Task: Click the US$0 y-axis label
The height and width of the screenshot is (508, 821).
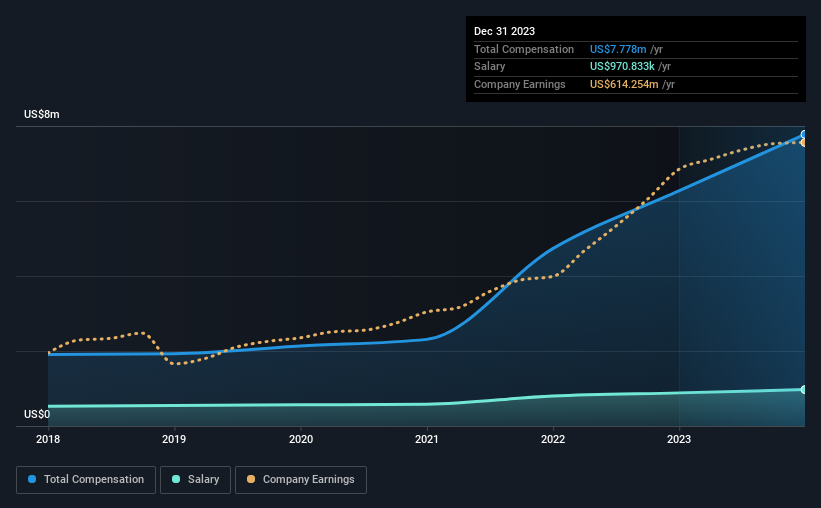Action: 37,414
